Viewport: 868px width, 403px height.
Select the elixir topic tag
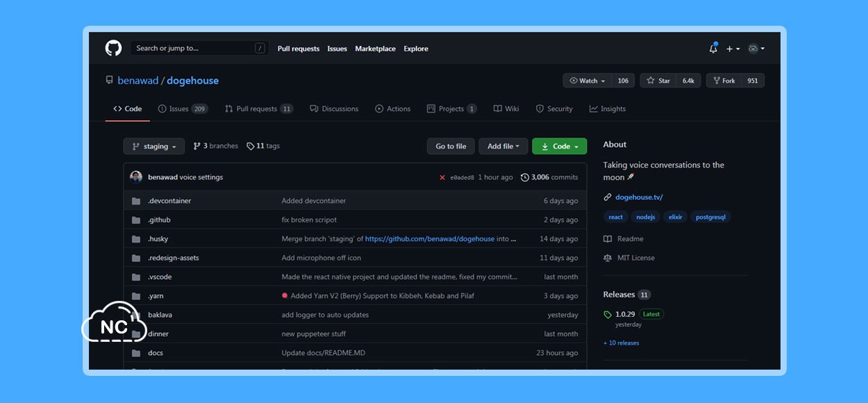(x=676, y=217)
